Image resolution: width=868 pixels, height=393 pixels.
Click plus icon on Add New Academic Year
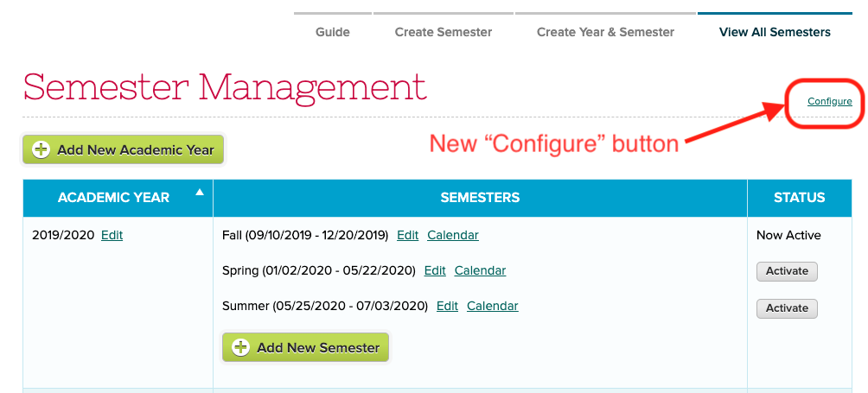[x=41, y=149]
